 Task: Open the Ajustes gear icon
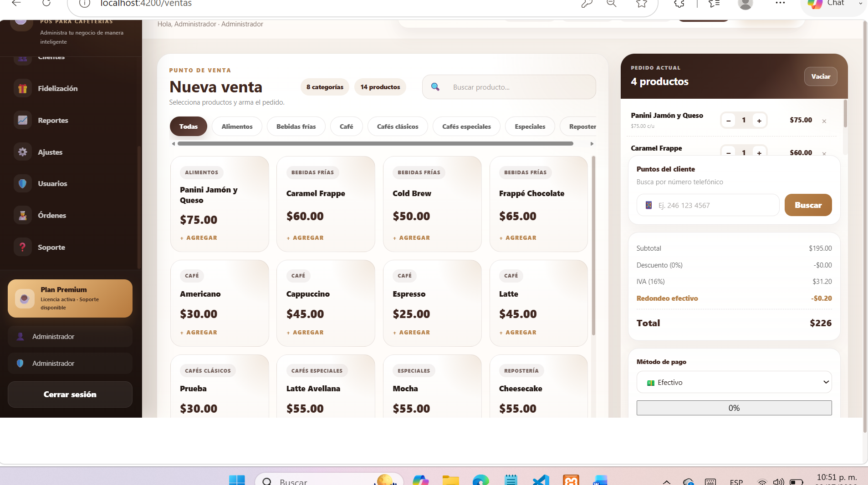pyautogui.click(x=22, y=152)
